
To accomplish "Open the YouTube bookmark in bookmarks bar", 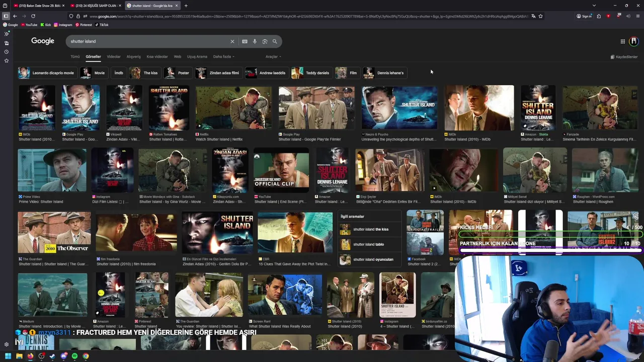I will pyautogui.click(x=29, y=25).
